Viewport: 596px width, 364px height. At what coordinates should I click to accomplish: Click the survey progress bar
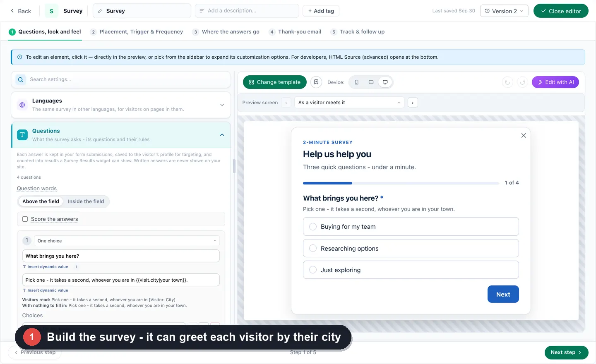point(401,183)
